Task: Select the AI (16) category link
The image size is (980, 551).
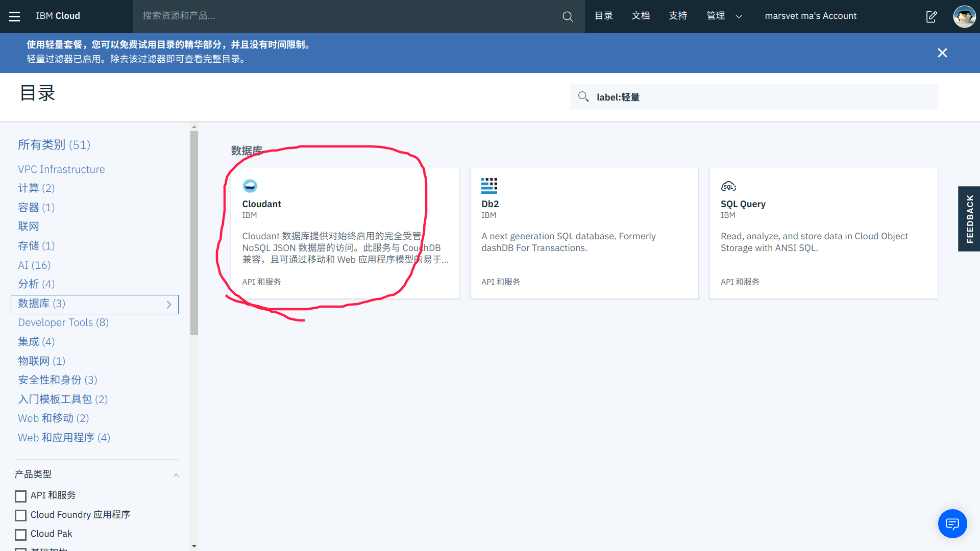Action: click(34, 265)
